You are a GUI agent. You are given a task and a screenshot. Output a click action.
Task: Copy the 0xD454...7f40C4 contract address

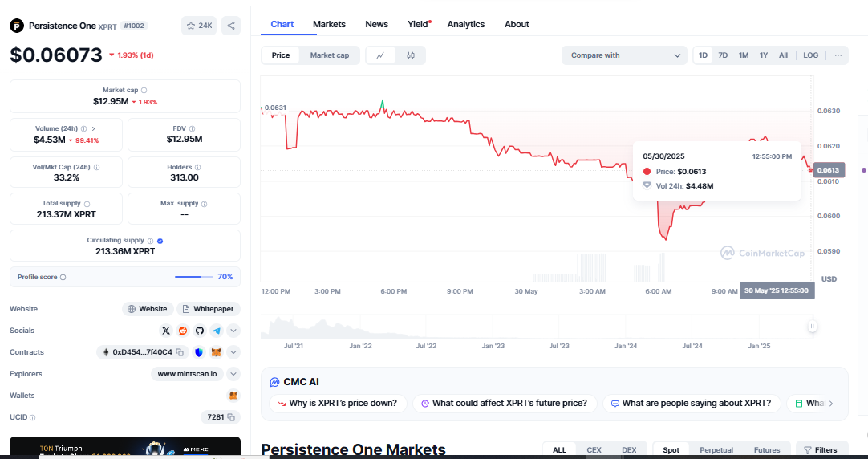tap(180, 352)
